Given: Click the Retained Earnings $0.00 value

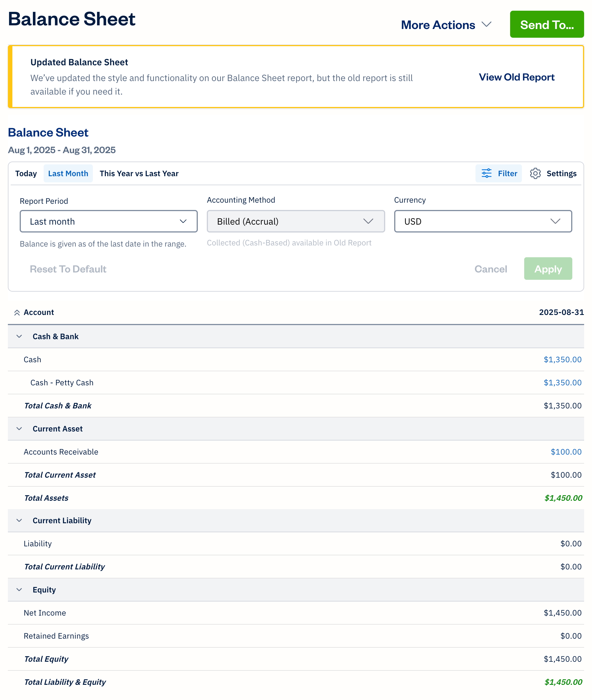Looking at the screenshot, I should 571,636.
